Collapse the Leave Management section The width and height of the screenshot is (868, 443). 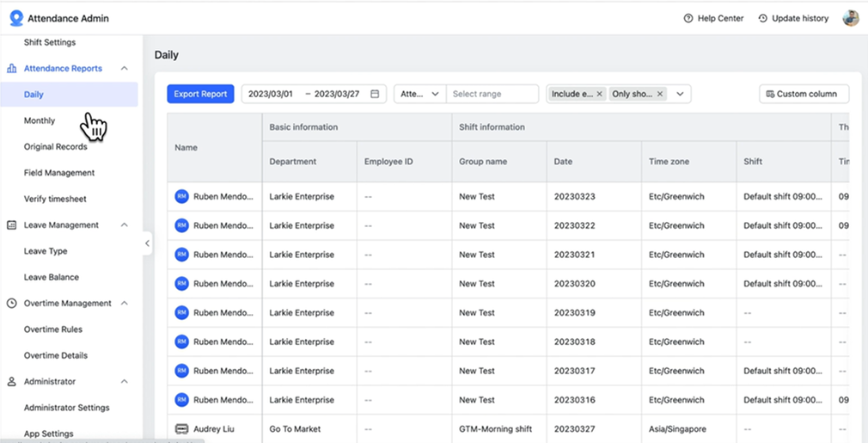[125, 225]
